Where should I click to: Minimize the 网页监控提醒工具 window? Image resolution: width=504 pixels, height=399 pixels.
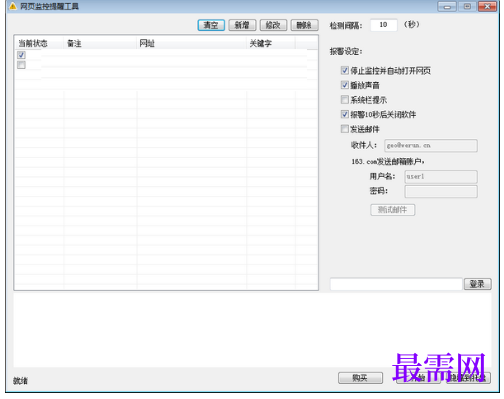pos(447,7)
